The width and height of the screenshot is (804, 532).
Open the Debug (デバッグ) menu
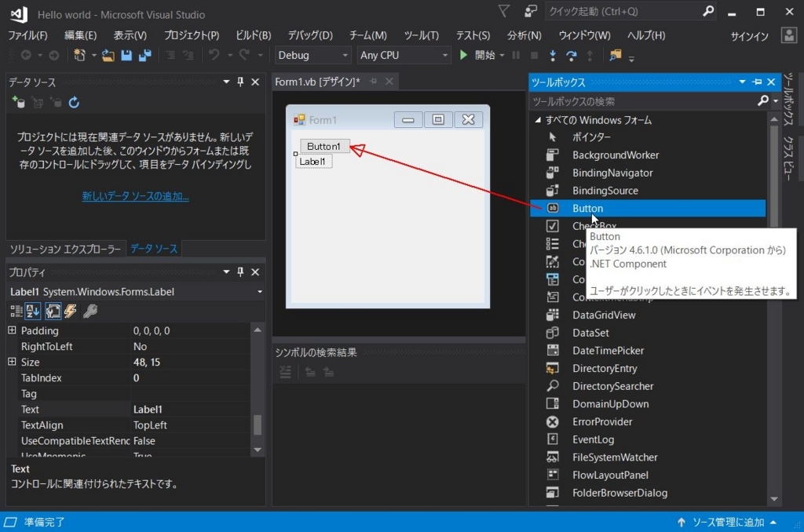click(x=310, y=35)
